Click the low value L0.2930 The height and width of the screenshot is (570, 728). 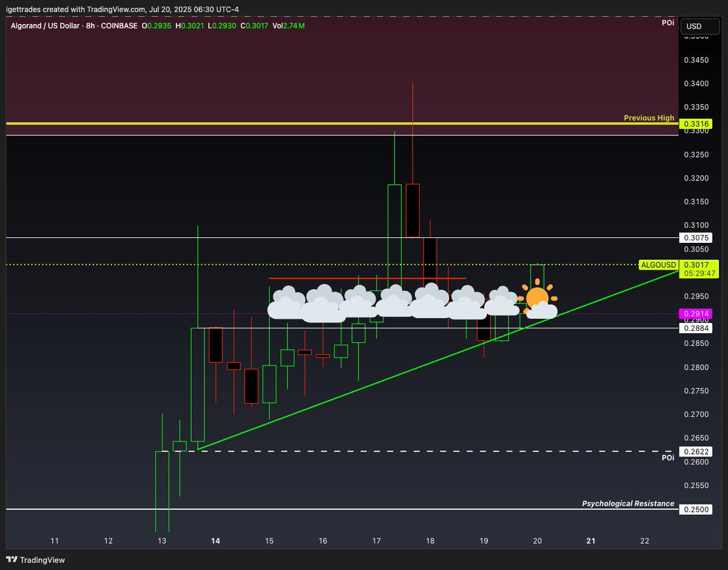tap(223, 26)
